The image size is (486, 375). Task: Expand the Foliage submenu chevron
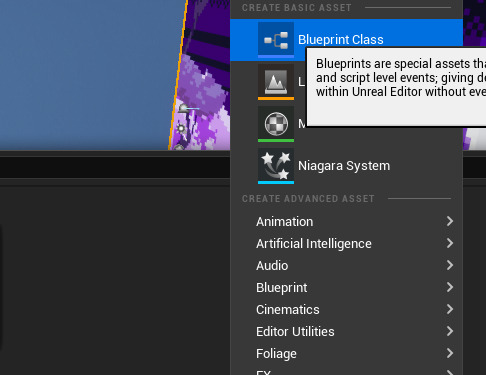pyautogui.click(x=450, y=353)
